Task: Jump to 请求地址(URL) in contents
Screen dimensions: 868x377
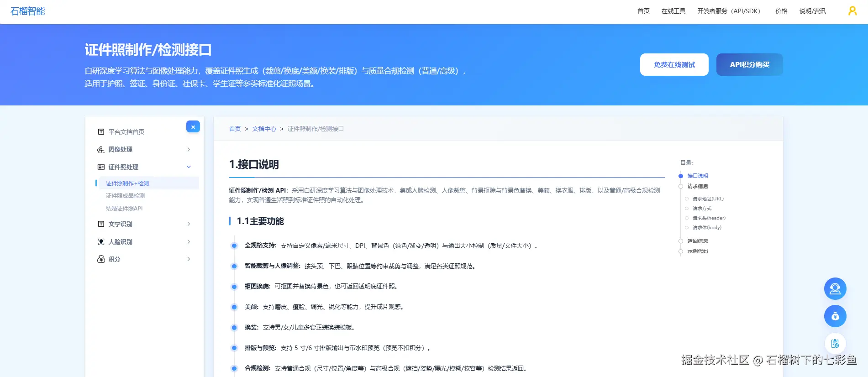Action: pyautogui.click(x=708, y=199)
